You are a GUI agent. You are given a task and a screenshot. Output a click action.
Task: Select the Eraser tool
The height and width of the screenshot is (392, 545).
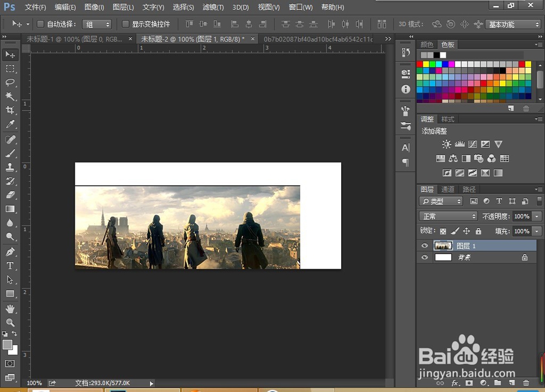10,195
